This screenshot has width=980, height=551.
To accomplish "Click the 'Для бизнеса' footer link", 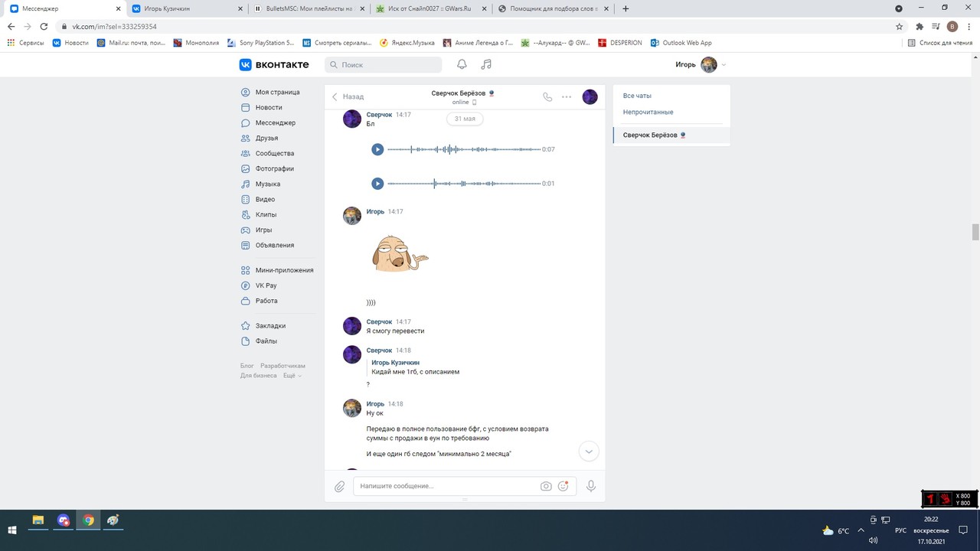I will tap(258, 376).
